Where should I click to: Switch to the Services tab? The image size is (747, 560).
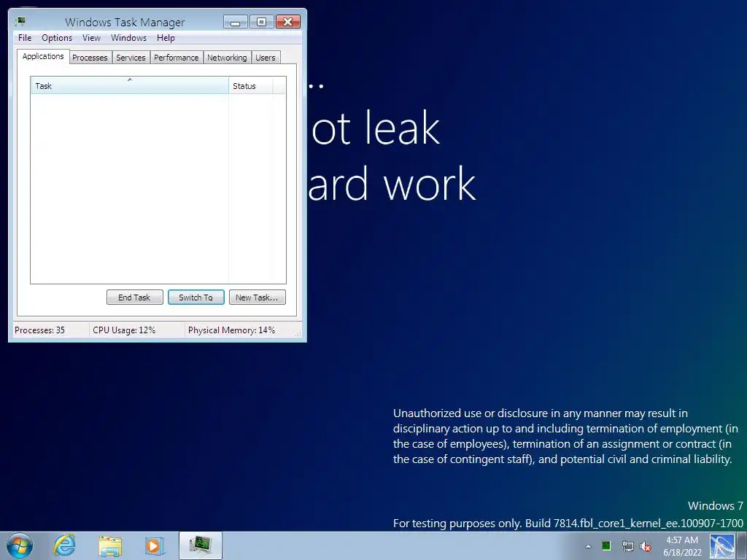click(x=131, y=58)
